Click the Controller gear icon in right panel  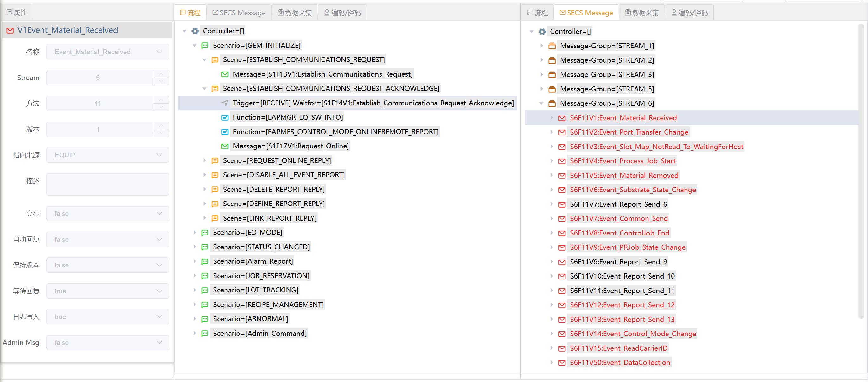coord(542,32)
